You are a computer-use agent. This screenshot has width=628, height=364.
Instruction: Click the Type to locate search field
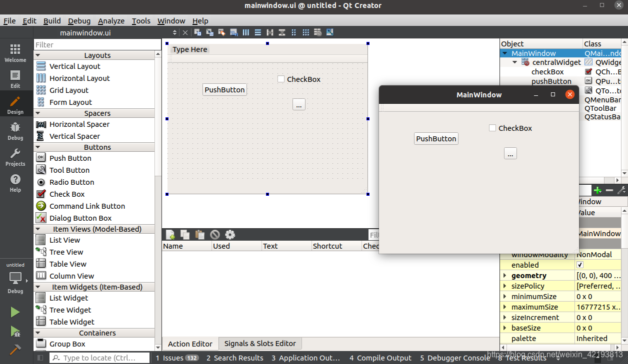coord(99,358)
